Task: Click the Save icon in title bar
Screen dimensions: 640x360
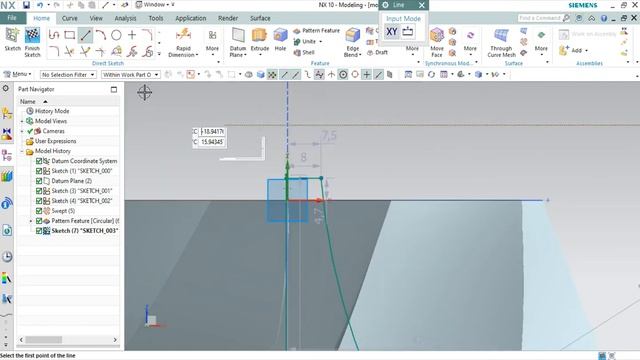Action: [26, 5]
